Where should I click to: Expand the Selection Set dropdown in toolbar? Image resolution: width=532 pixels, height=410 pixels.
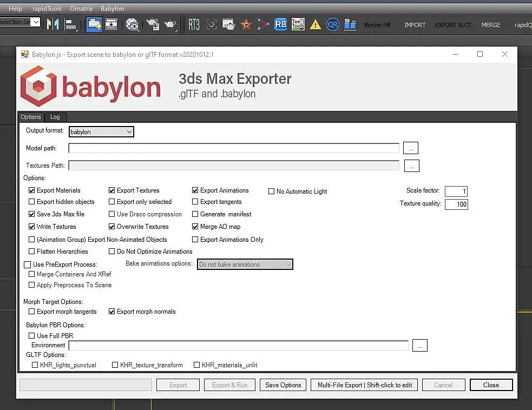36,22
